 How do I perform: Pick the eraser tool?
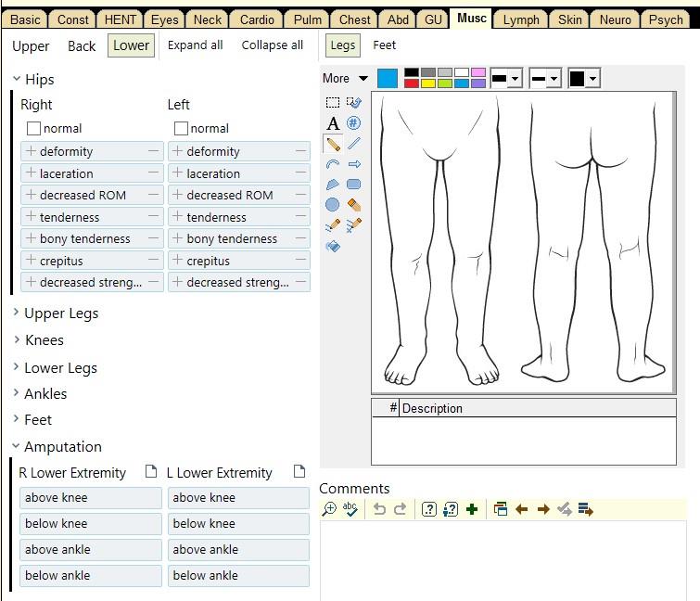coord(353,204)
